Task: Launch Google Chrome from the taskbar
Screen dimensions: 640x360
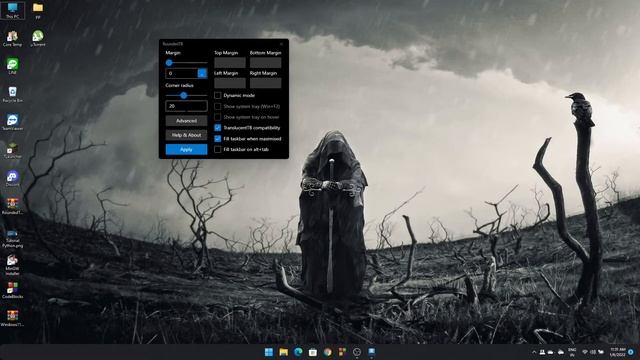Action: click(x=327, y=352)
